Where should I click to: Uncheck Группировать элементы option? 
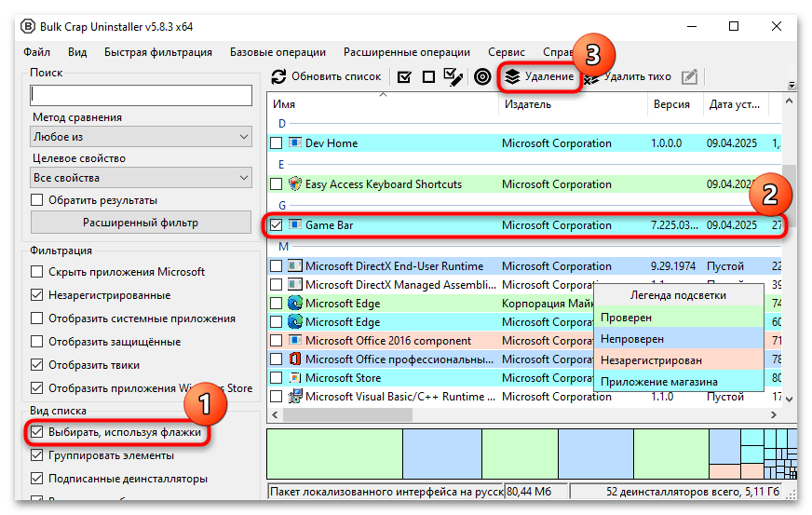36,454
